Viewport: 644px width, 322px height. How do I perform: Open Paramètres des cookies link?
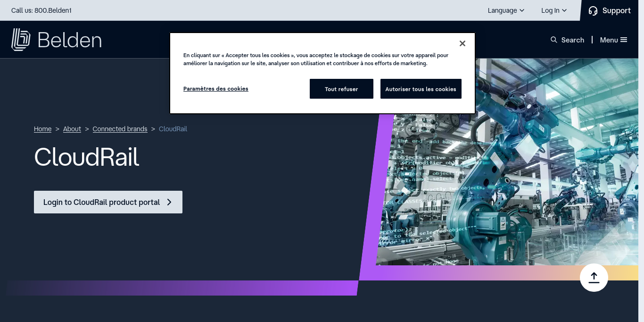[216, 89]
